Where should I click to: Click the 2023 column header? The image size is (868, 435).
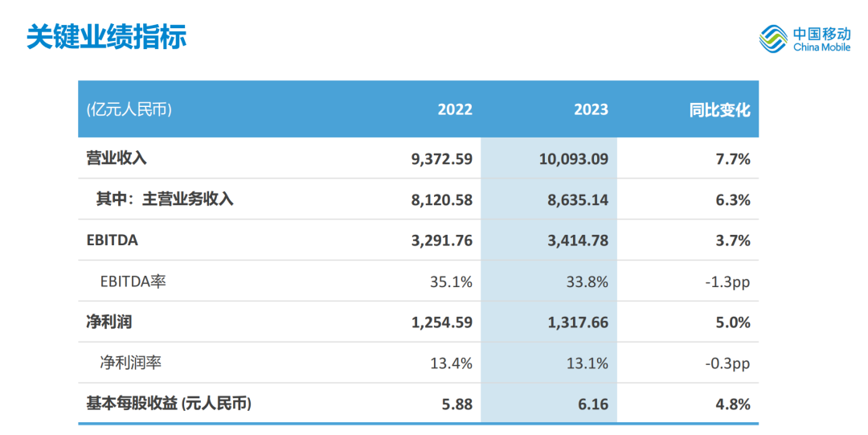pyautogui.click(x=591, y=109)
